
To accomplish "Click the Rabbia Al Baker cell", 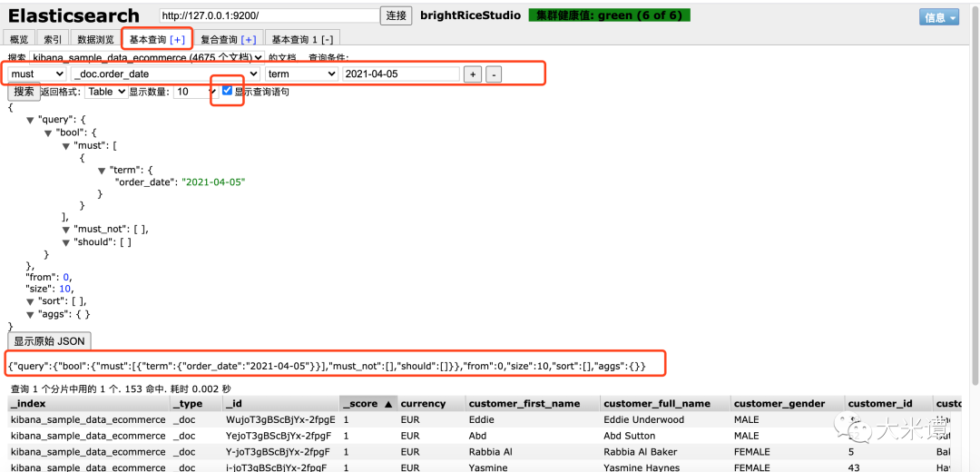I will 666,451.
